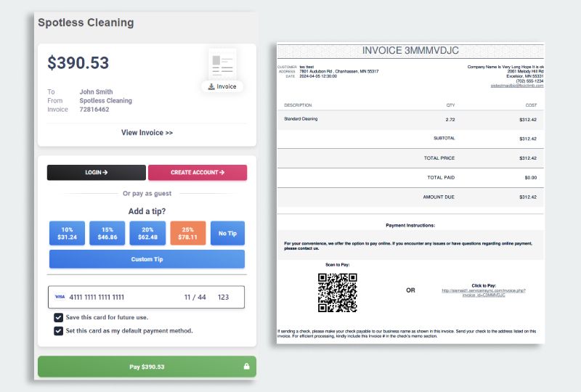
Task: Click the recipient name John Smith
Action: [x=96, y=92]
